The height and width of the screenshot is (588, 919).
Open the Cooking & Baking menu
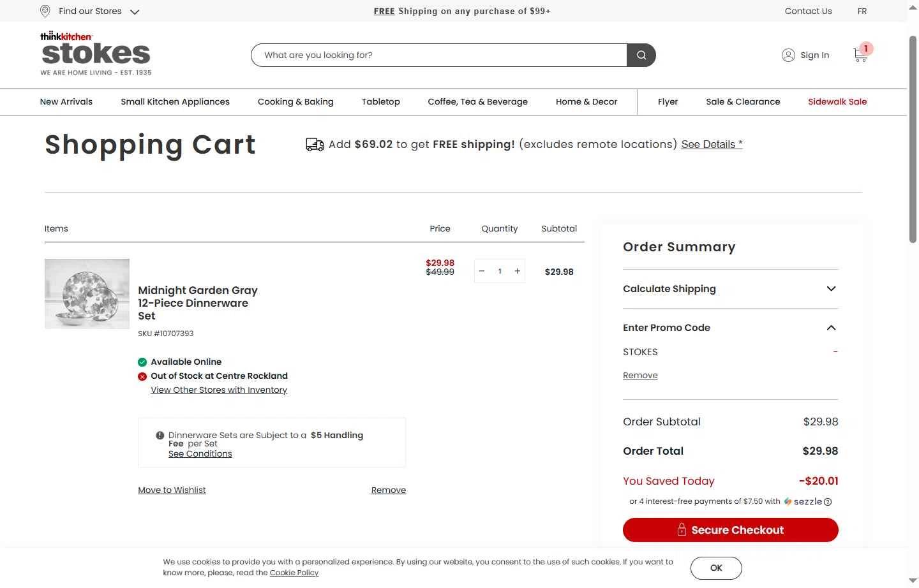[x=295, y=101]
